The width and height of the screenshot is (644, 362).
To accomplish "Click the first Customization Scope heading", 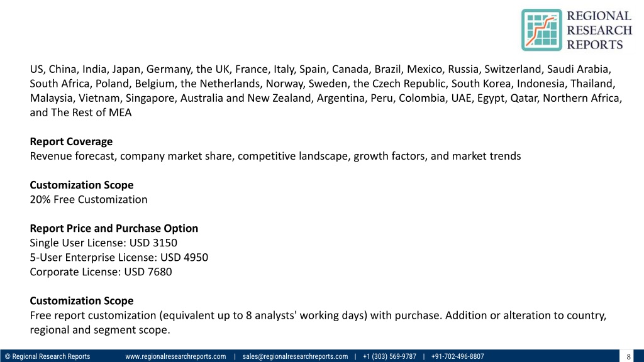I will (x=81, y=185).
